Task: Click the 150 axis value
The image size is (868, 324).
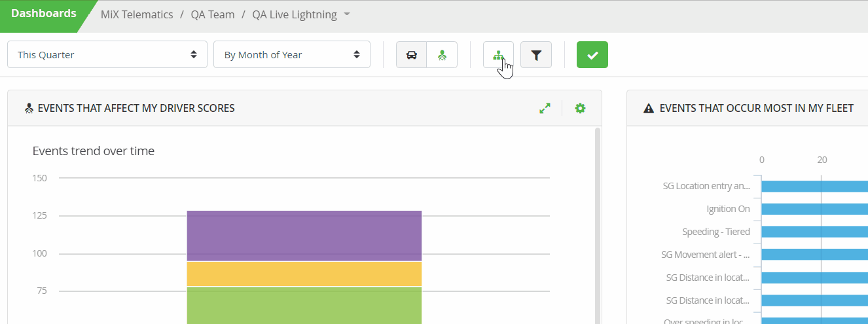Action: (40, 178)
